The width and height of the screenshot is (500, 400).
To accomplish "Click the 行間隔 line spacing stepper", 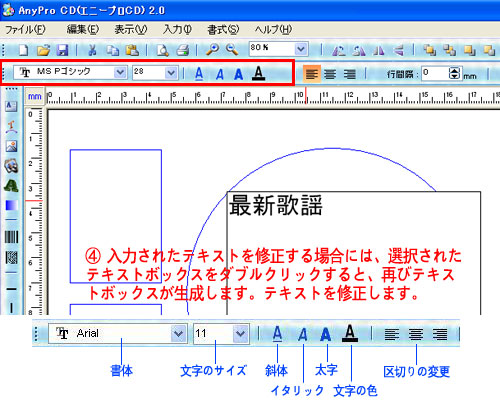I will coord(455,73).
